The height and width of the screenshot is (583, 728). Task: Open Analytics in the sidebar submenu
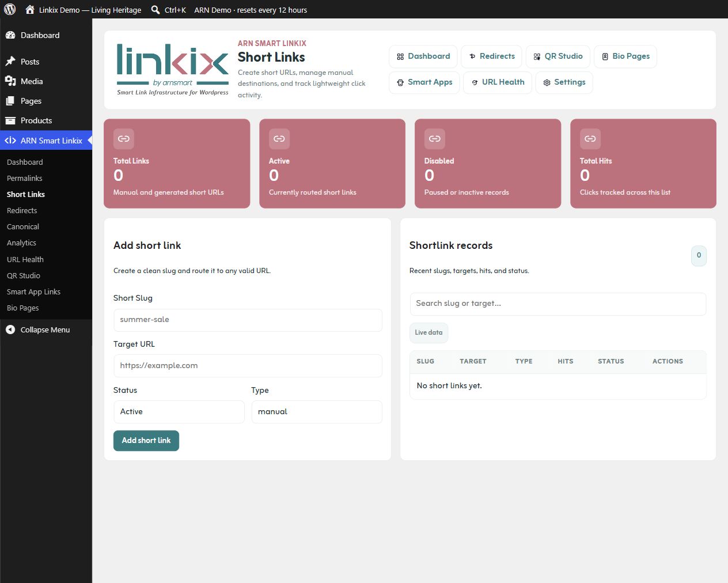(21, 243)
